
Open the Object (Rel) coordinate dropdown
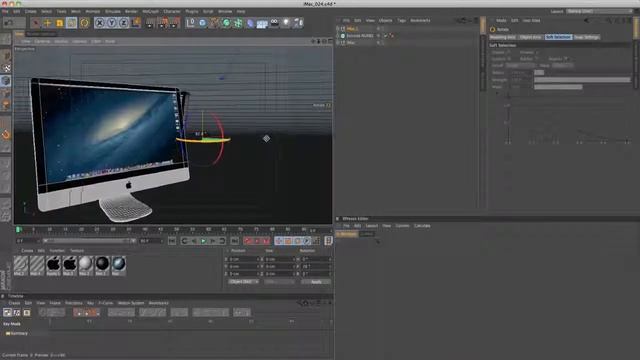(244, 282)
